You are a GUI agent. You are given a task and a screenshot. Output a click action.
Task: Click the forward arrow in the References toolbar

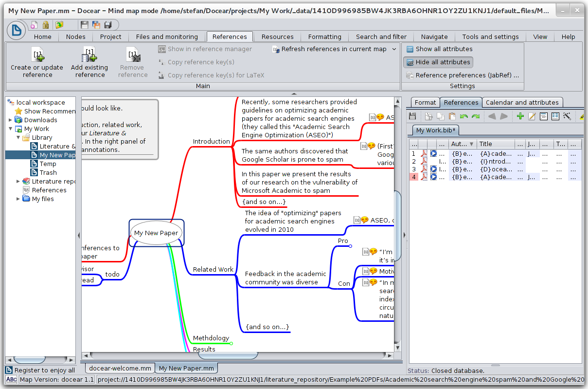(503, 116)
